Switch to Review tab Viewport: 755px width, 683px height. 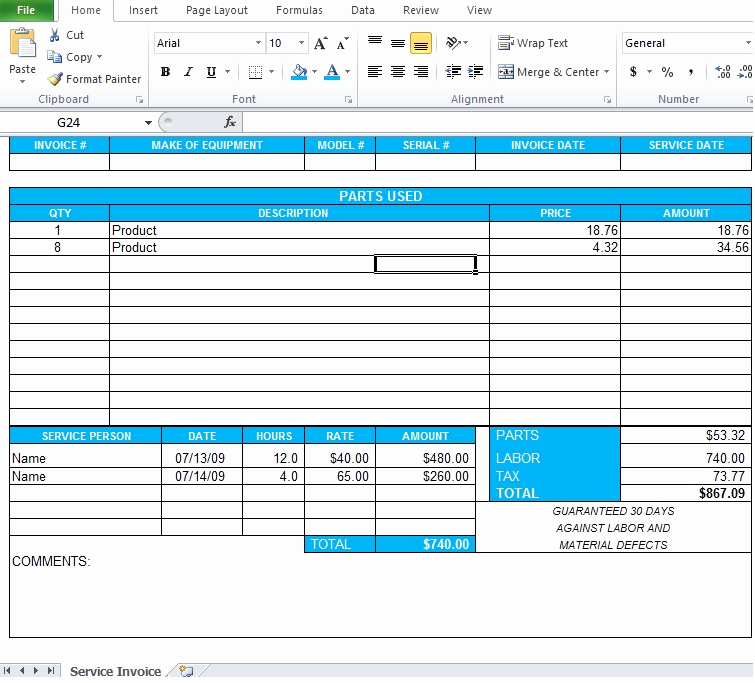(x=421, y=10)
